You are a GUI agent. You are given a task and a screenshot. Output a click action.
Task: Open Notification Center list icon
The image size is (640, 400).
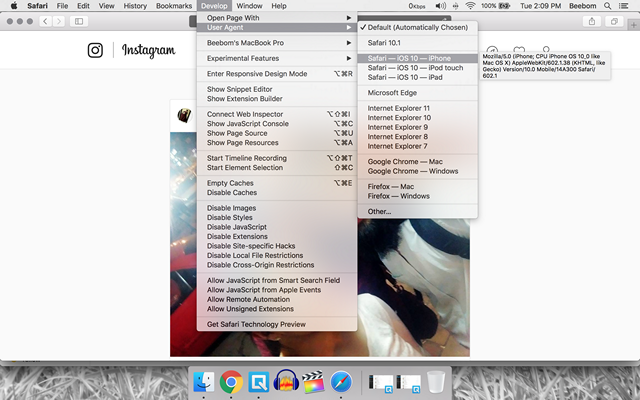(624, 6)
